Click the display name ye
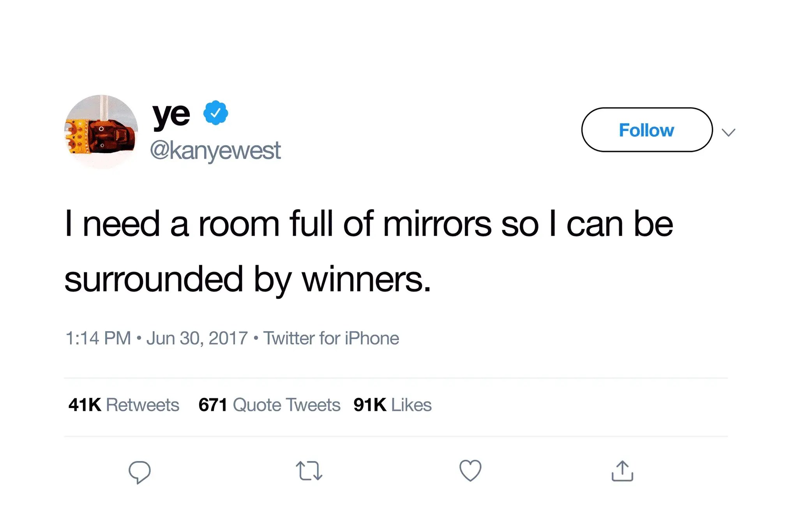The width and height of the screenshot is (798, 532). coord(170,113)
